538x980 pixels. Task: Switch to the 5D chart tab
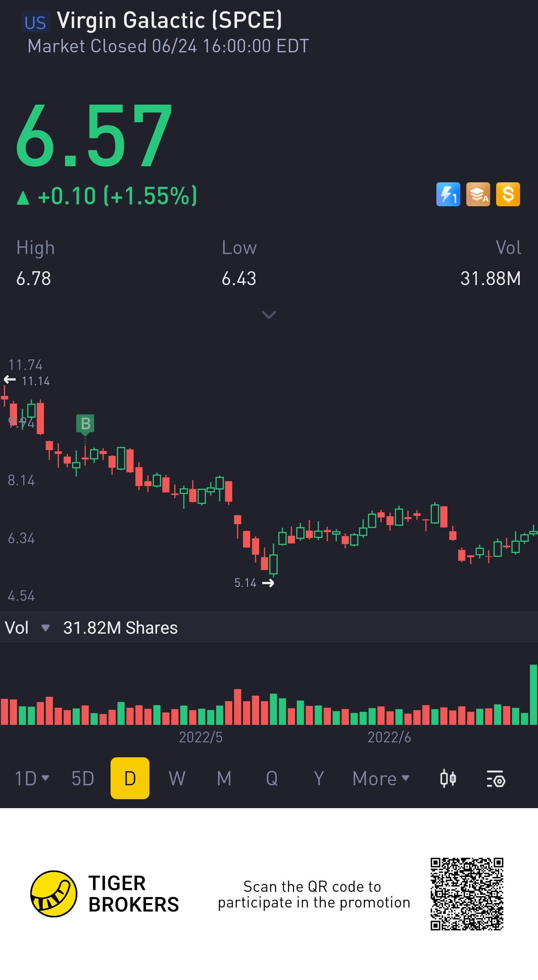pyautogui.click(x=83, y=778)
